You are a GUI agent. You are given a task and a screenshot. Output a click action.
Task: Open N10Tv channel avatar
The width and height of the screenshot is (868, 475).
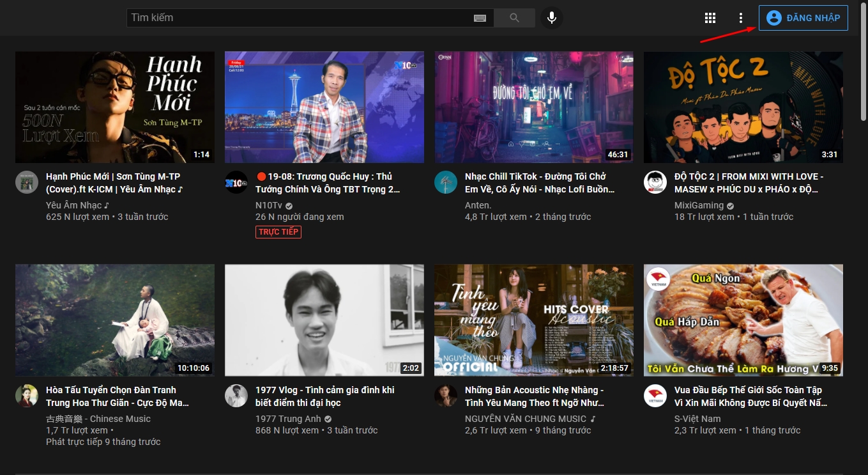coord(236,182)
